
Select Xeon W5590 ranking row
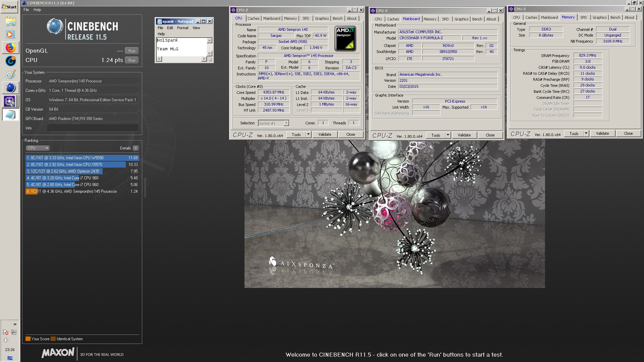point(82,158)
